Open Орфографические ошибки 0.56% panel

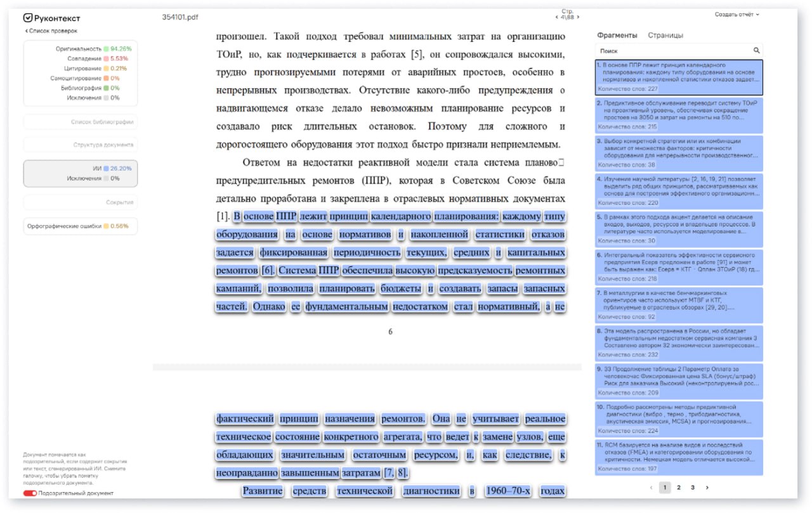[x=81, y=226]
